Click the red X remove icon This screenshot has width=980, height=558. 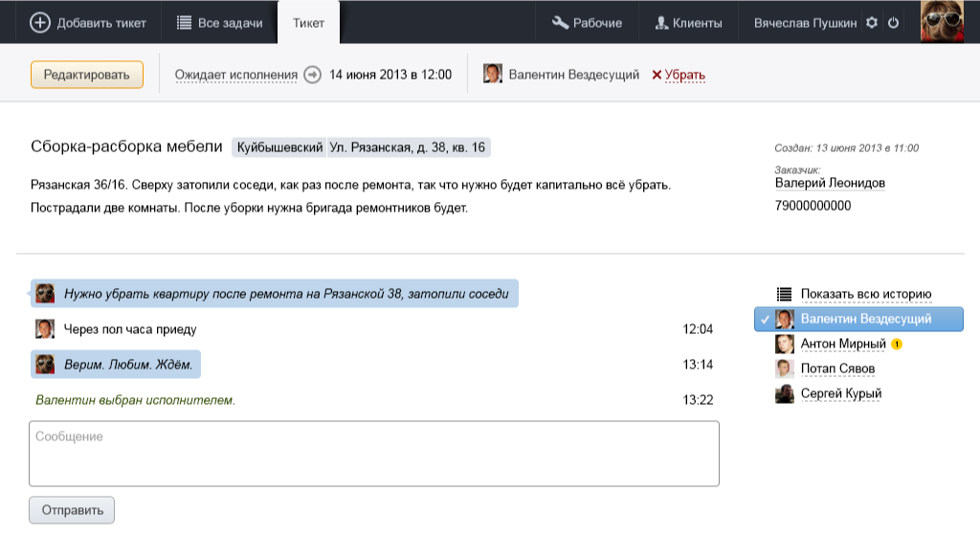(x=657, y=75)
